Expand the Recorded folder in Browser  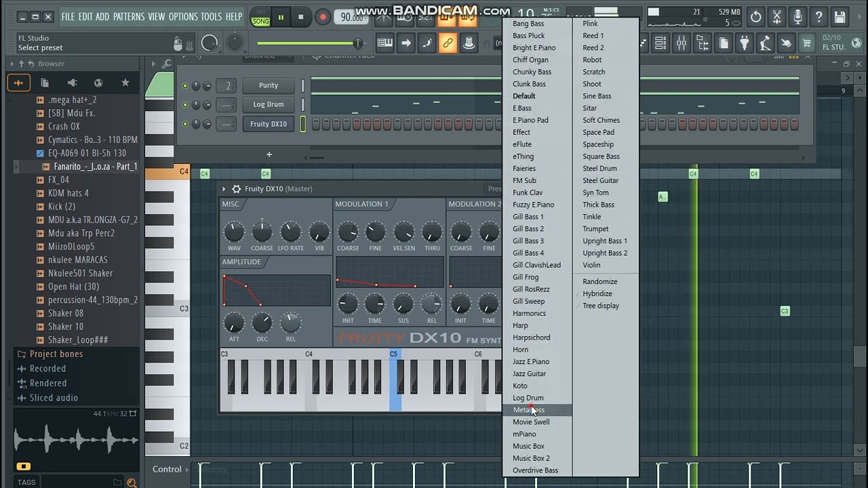click(47, 369)
